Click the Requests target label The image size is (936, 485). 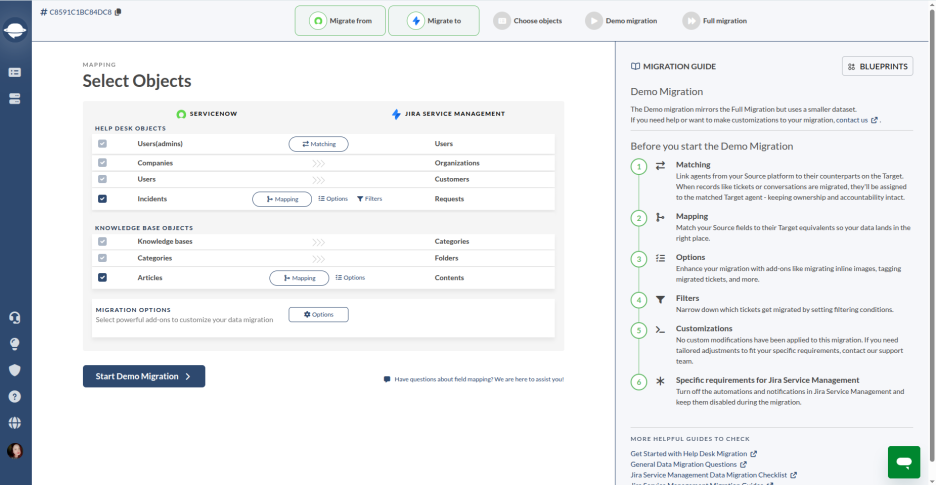pyautogui.click(x=449, y=199)
